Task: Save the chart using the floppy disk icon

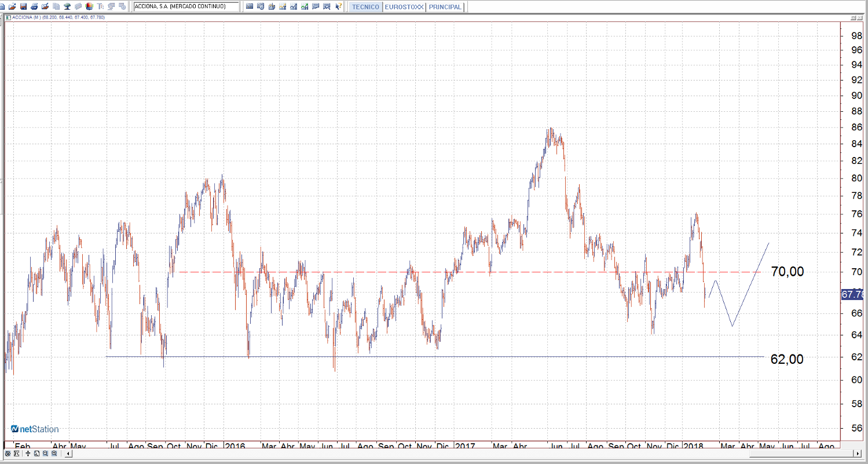Action: click(23, 6)
